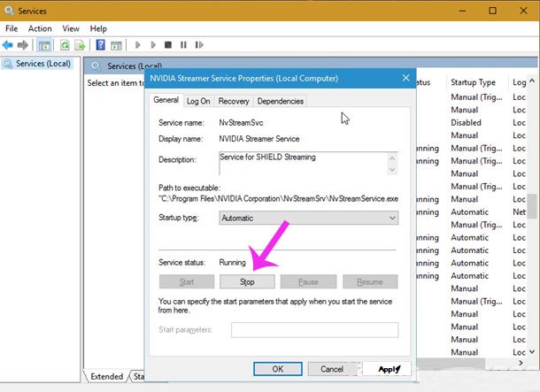Open Help via the toolbar question-mark icon
Viewport: 540px width, 392px height.
point(101,44)
